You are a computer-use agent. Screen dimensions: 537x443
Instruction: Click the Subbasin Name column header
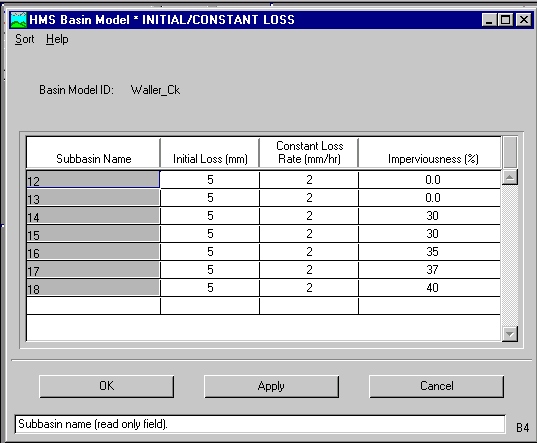pyautogui.click(x=93, y=152)
